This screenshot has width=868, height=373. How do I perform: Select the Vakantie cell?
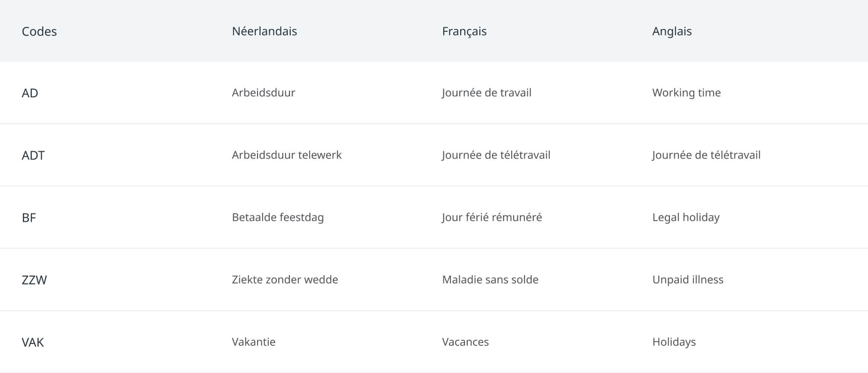(253, 342)
